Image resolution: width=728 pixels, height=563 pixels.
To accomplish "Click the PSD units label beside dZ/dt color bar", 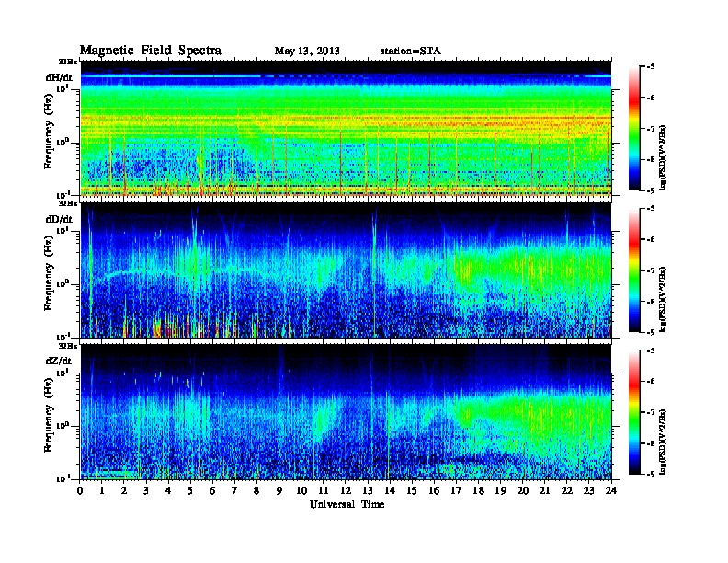I will [x=663, y=442].
